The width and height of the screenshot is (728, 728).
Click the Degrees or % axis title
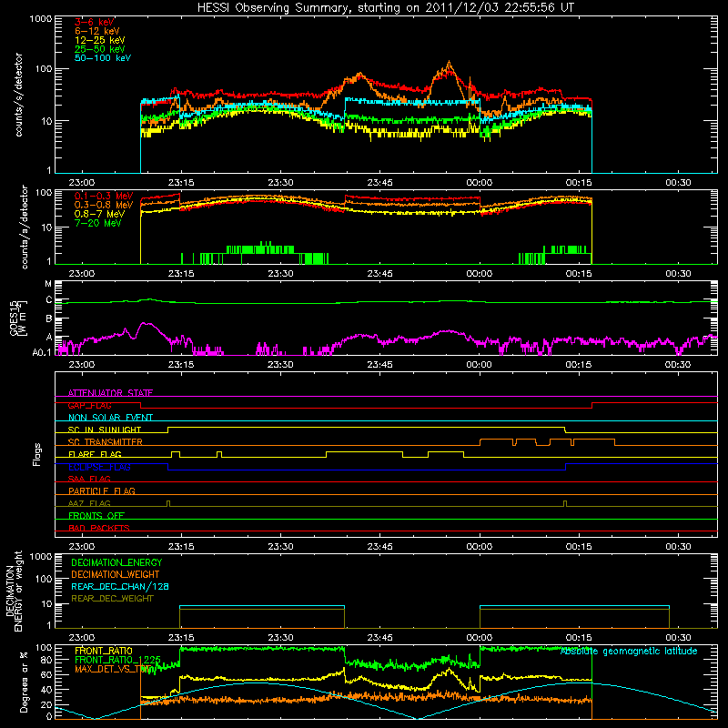point(25,682)
